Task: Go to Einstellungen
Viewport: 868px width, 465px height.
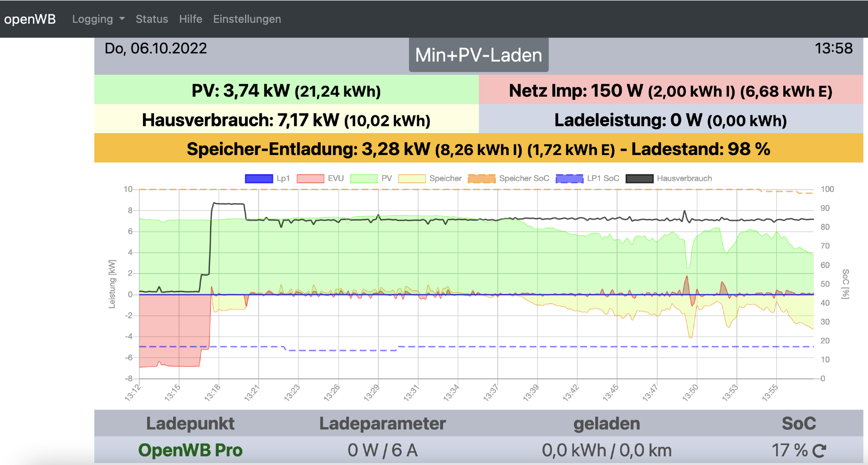Action: (247, 19)
